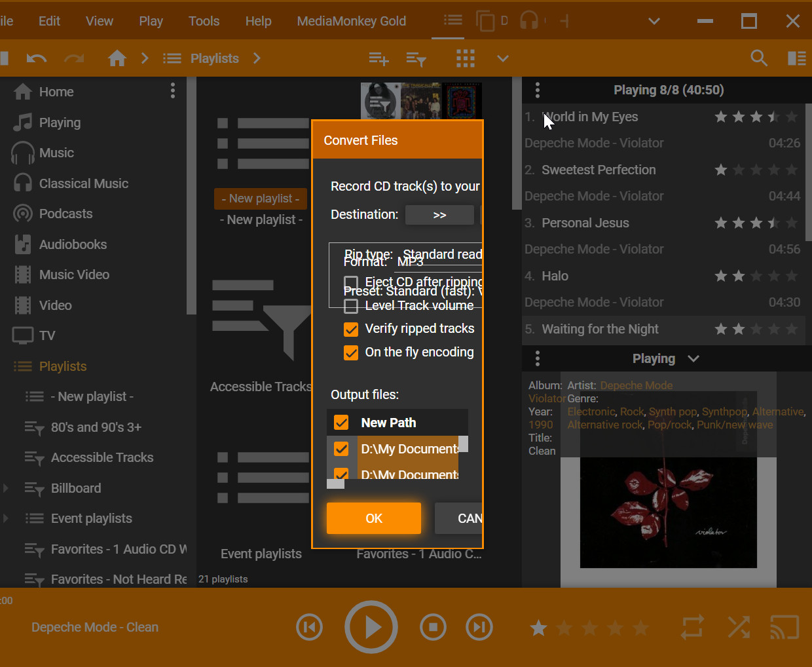This screenshot has width=812, height=667.
Task: Toggle repeat playback icon
Action: 692,627
